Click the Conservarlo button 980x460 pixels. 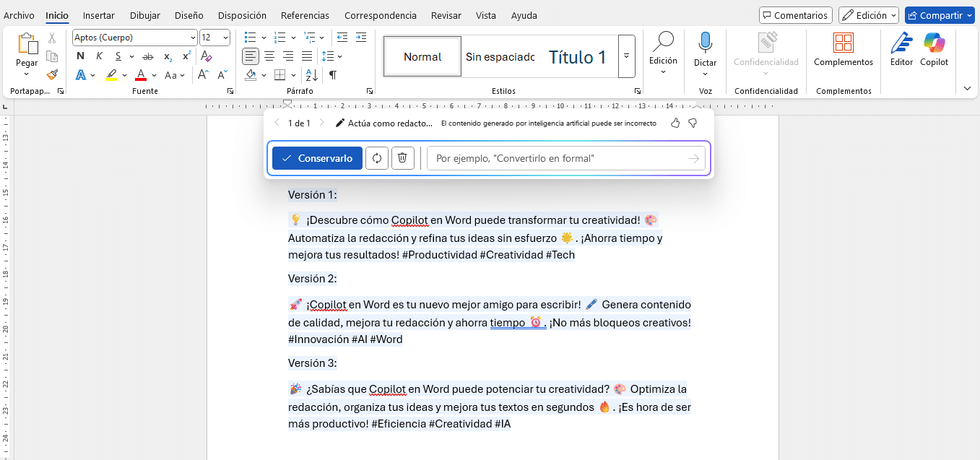[317, 158]
